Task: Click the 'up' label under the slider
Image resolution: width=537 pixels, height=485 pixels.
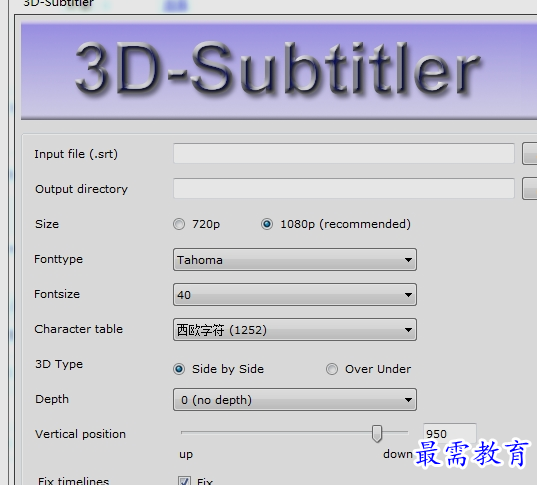Action: click(186, 455)
